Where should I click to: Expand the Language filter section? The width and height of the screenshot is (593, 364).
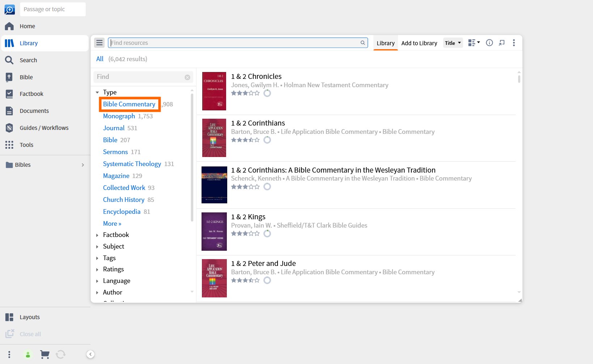97,281
